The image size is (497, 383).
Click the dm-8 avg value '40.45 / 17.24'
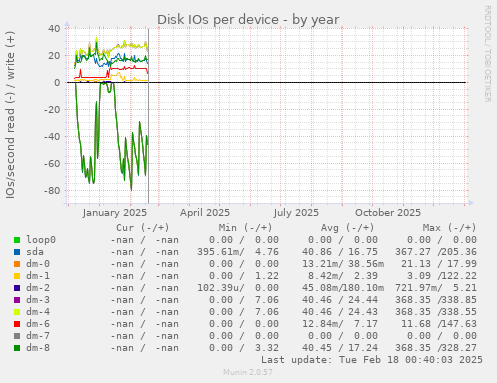click(x=340, y=348)
